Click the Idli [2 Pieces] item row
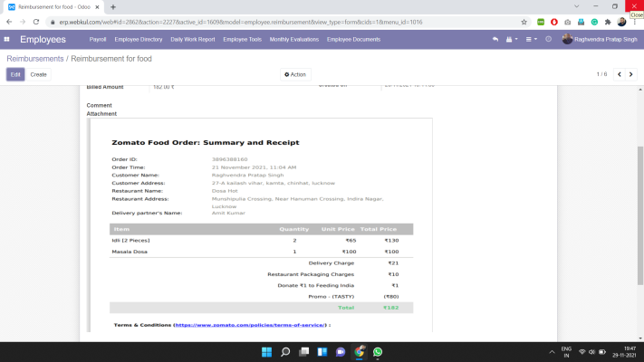The image size is (644, 362). 261,241
